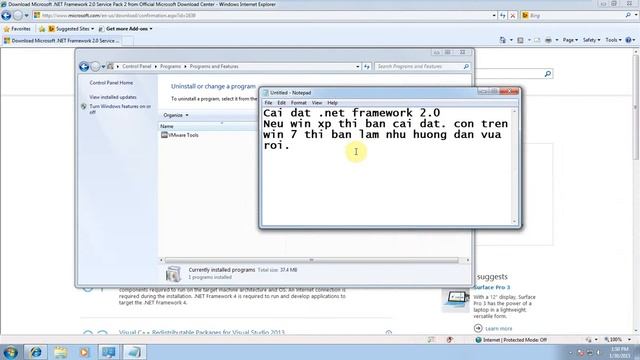Click the Surface Pro 3 thumbnail image
This screenshot has height=360, width=640.
(x=457, y=299)
